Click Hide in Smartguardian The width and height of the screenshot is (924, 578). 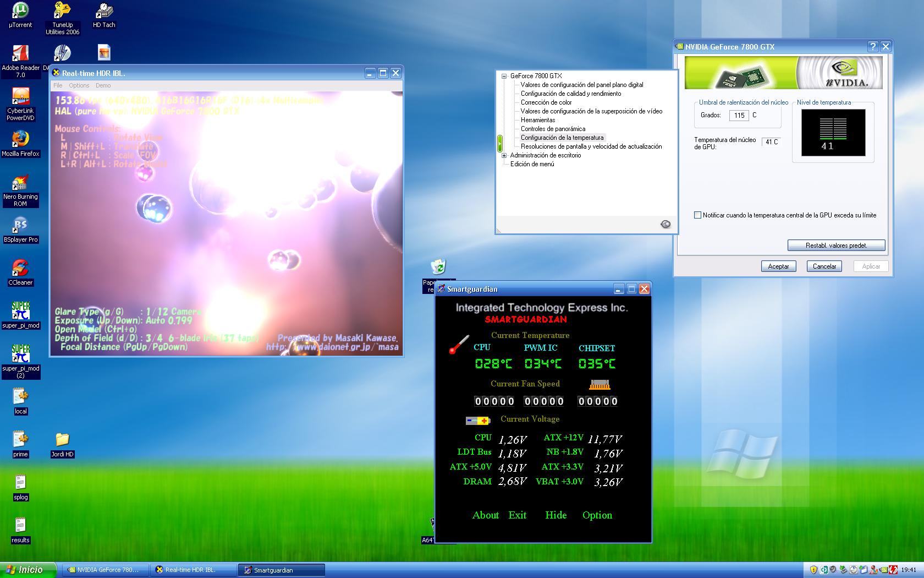tap(555, 515)
